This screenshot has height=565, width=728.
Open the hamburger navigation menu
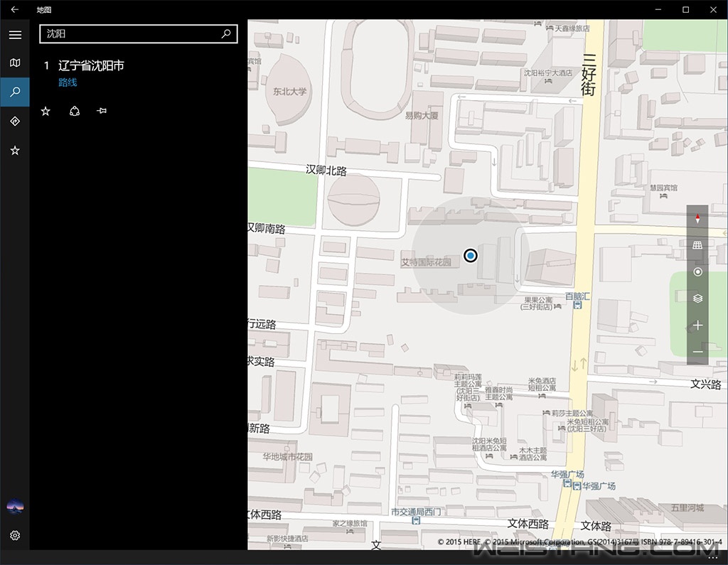pyautogui.click(x=15, y=34)
